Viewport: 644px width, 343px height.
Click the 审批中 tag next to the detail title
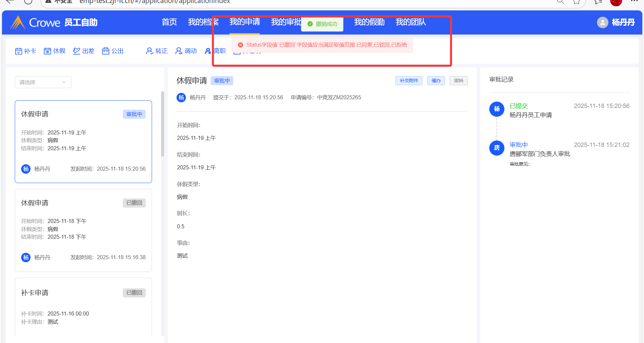tap(222, 81)
